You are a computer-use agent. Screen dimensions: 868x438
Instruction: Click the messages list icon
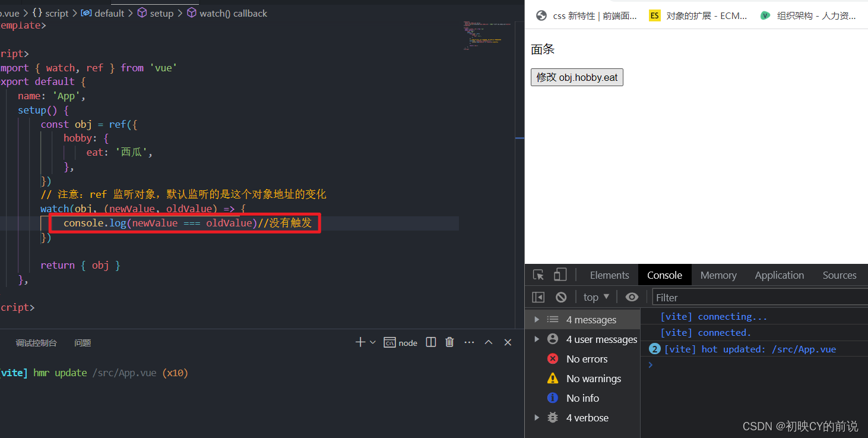[553, 320]
